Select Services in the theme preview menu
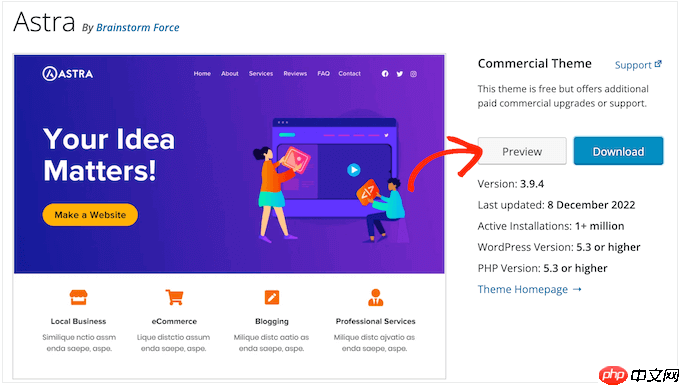 click(261, 74)
